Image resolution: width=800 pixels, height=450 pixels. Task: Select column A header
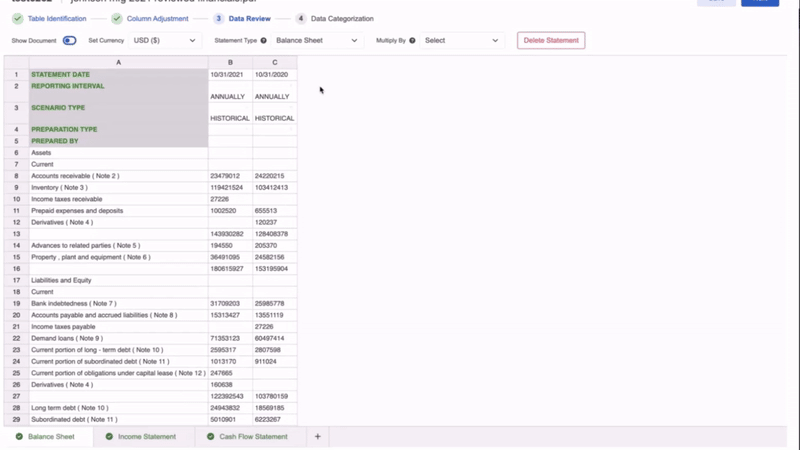coord(118,63)
